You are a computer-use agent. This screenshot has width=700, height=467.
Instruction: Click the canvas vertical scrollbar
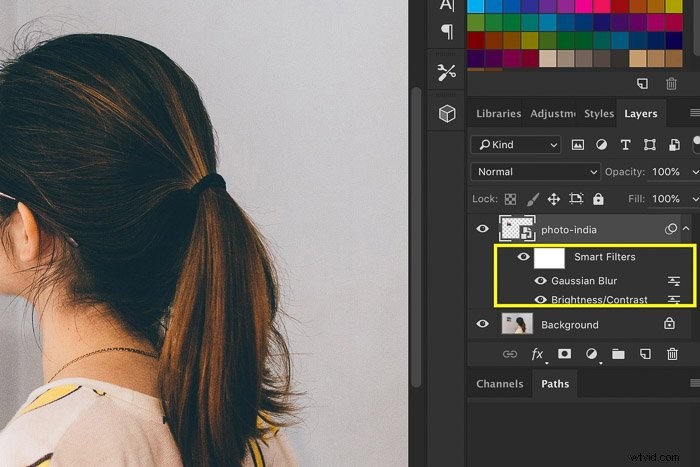[x=416, y=237]
